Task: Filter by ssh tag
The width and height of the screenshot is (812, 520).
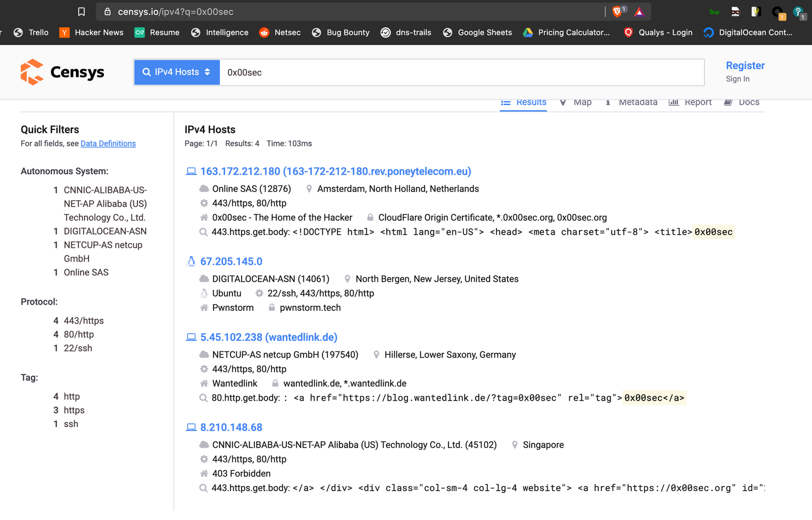Action: point(71,424)
